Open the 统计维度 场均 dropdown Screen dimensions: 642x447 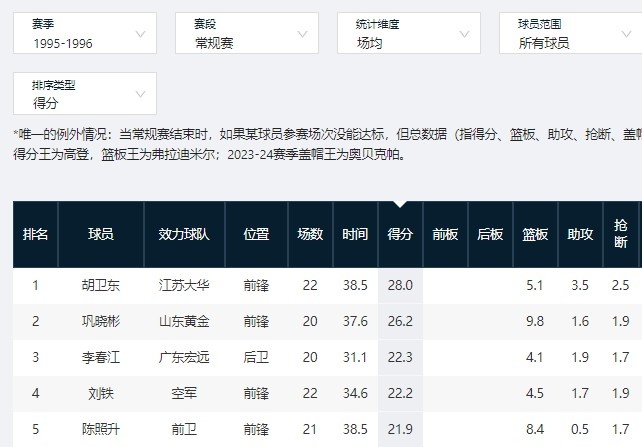coord(408,34)
